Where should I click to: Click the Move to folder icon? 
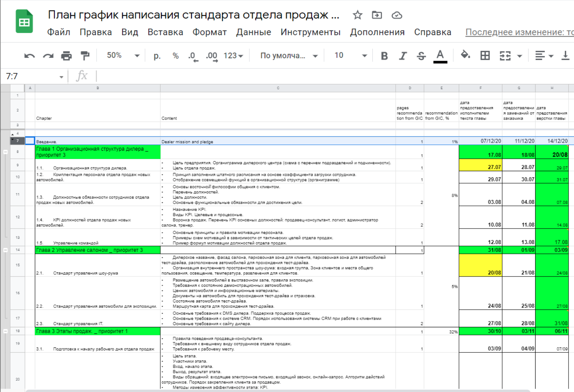pos(377,15)
